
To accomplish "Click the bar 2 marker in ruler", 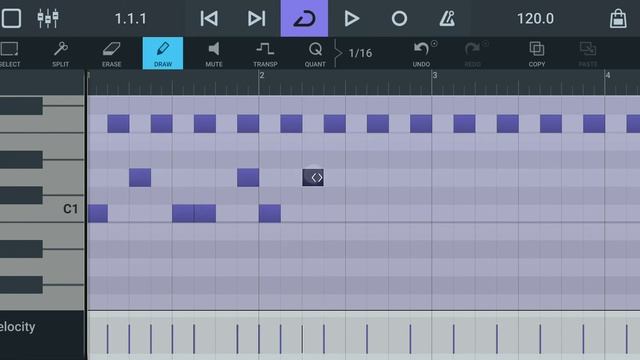I will coord(262,76).
